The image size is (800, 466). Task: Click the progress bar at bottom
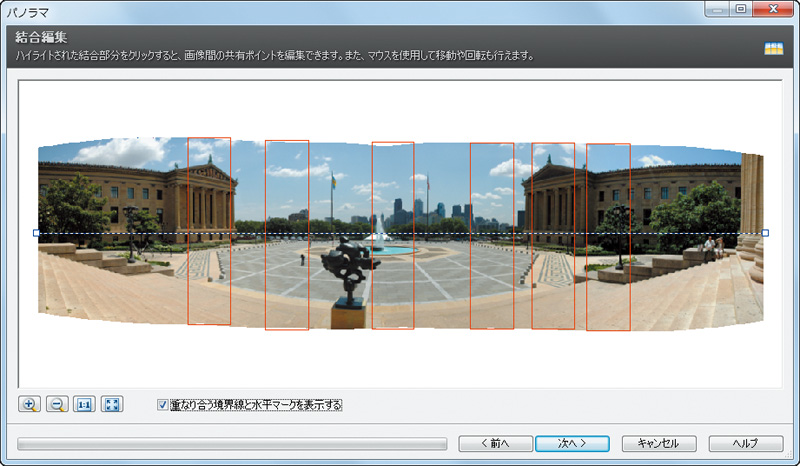232,444
